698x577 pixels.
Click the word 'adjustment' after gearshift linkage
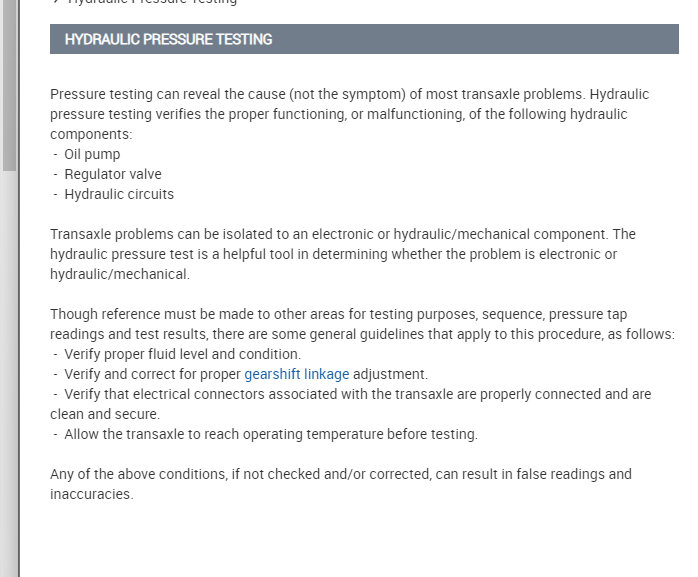390,374
